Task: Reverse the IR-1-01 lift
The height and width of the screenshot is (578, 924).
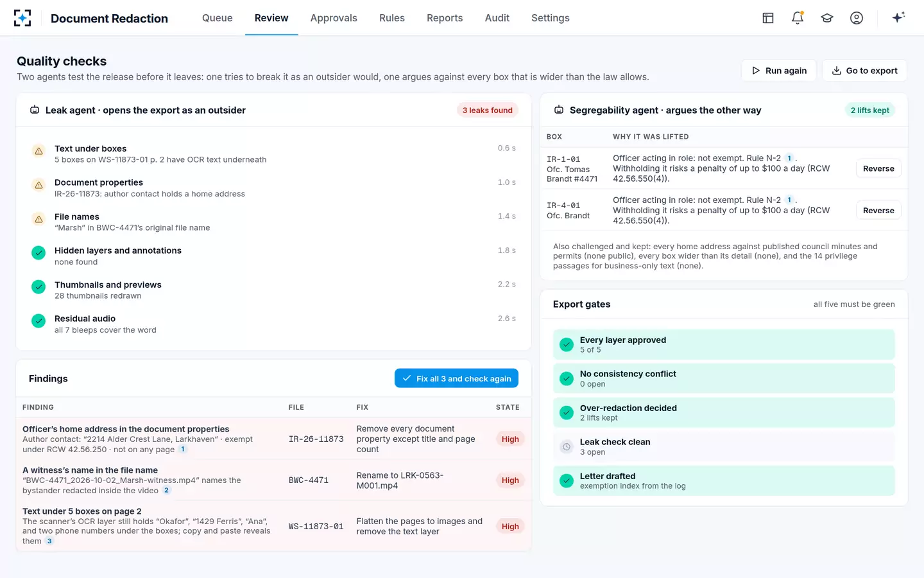Action: coord(878,168)
